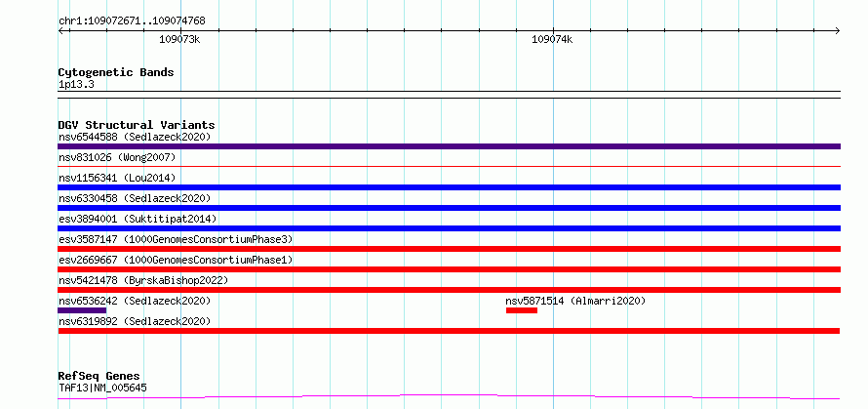Click the 109074k ruler position label

pyautogui.click(x=552, y=39)
